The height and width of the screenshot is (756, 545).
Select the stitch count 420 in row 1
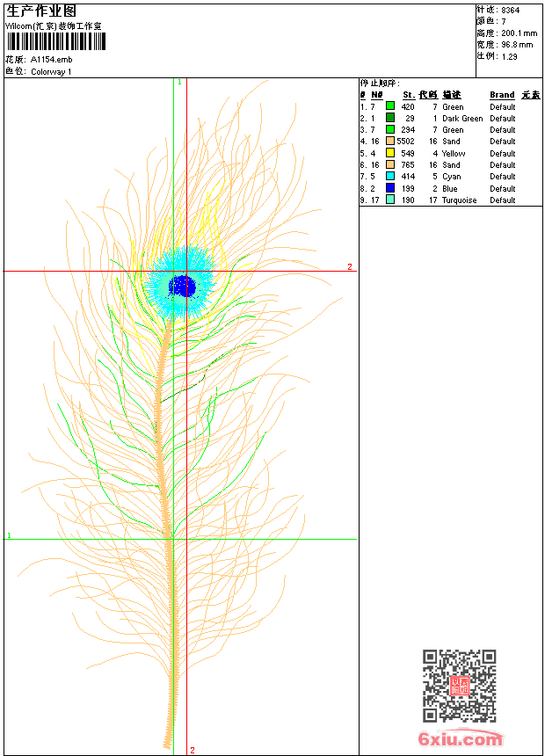(408, 106)
